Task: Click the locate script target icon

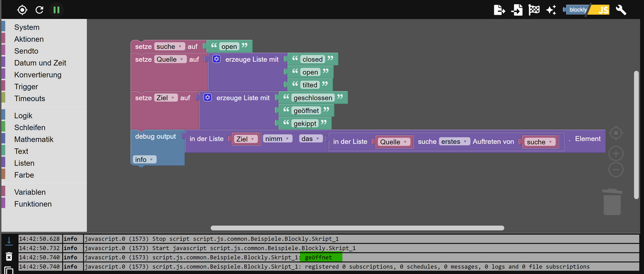Action: coord(22,10)
